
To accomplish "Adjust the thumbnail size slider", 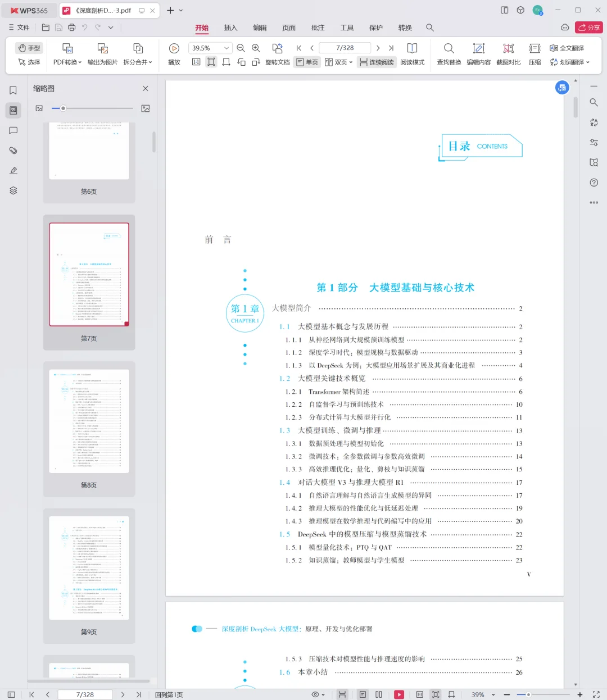I will click(92, 108).
